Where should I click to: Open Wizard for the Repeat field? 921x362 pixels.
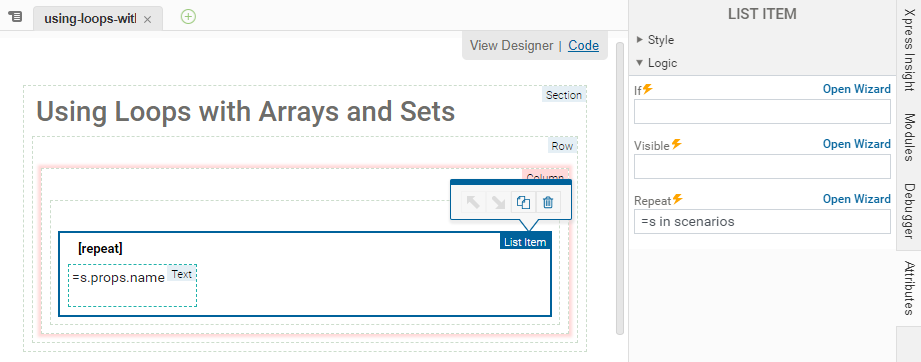[x=856, y=199]
